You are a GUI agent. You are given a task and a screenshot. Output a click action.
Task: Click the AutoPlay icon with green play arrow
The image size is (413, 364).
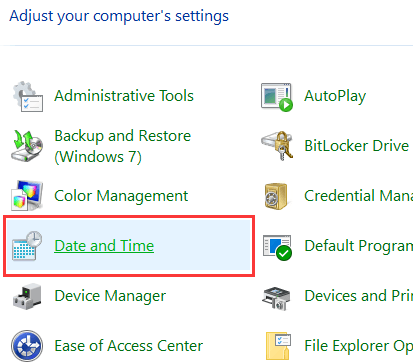click(x=277, y=97)
